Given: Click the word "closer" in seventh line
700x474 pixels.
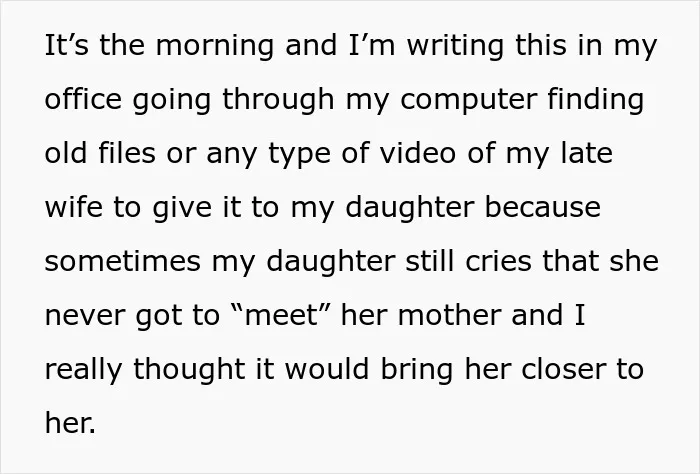Looking at the screenshot, I should (564, 370).
